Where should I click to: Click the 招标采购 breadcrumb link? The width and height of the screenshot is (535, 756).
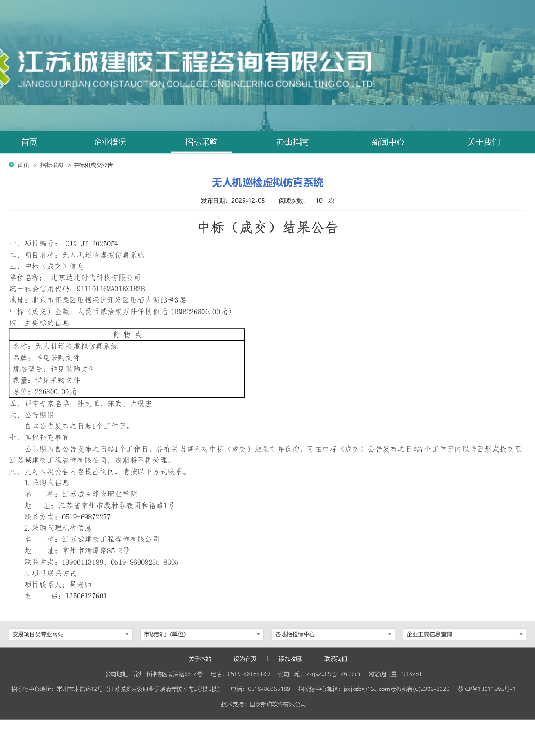click(52, 165)
